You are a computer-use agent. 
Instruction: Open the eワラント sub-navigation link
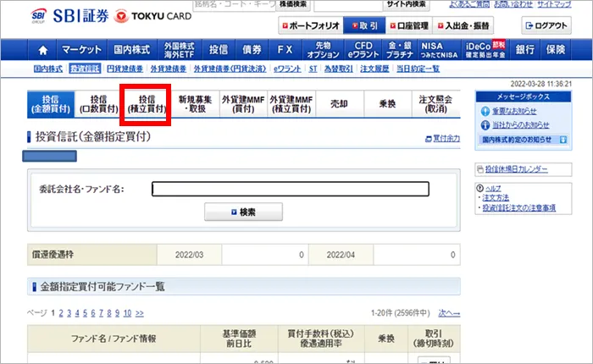pyautogui.click(x=287, y=69)
